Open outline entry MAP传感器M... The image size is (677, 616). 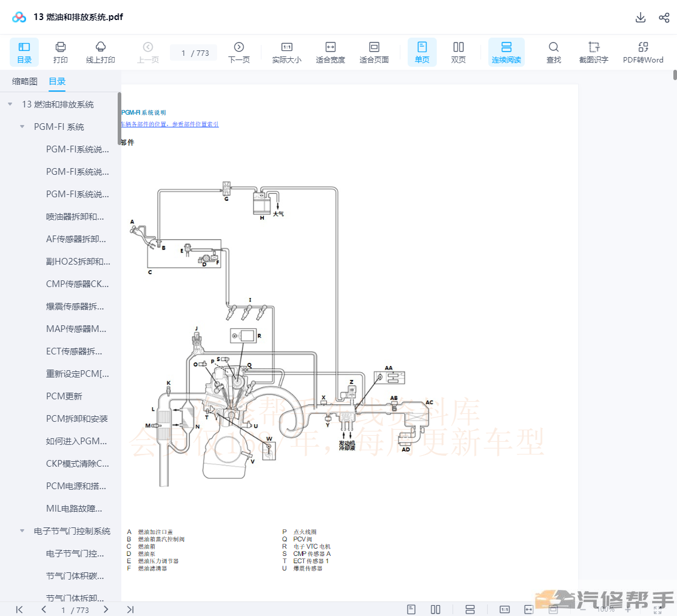coord(76,329)
